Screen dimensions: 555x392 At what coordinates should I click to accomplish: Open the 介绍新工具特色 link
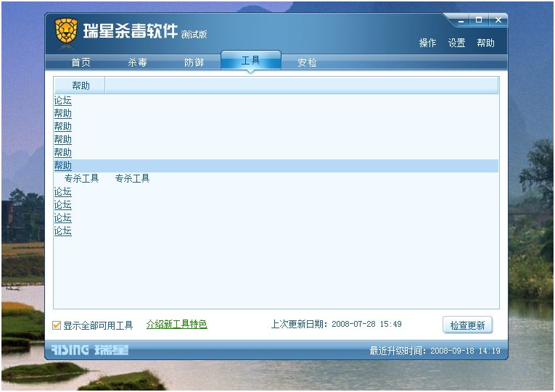click(176, 324)
